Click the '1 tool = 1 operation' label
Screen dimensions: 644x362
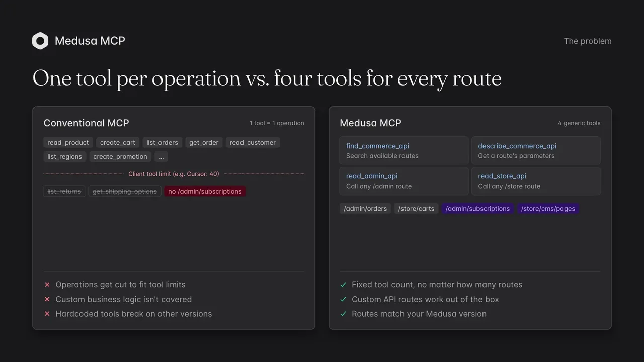[x=277, y=123]
